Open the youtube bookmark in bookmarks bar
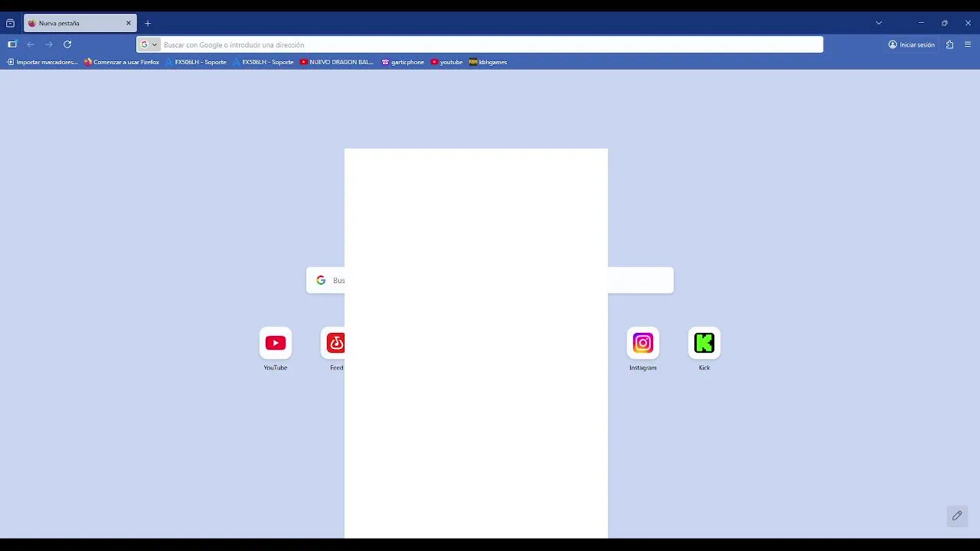Viewport: 980px width, 551px height. (447, 62)
